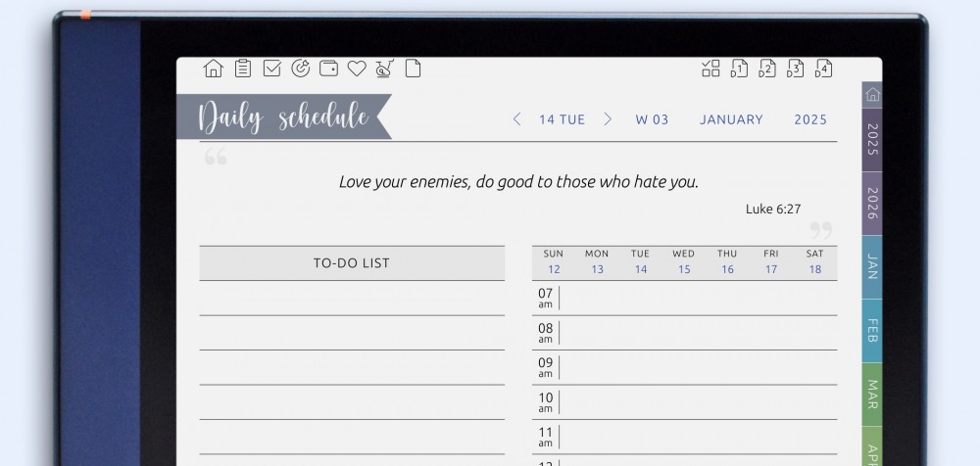The width and height of the screenshot is (980, 466).
Task: Click the first line under To-Do List
Action: pyautogui.click(x=352, y=299)
